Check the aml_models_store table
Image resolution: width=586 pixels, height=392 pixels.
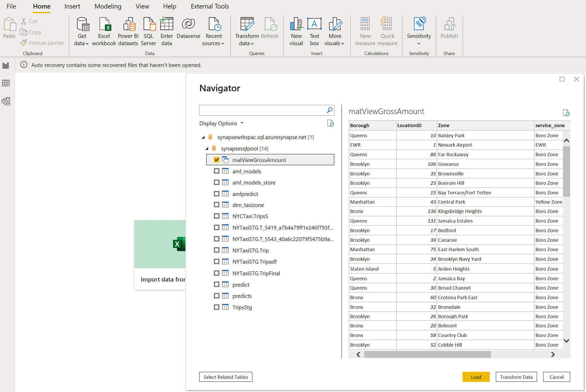tap(217, 182)
